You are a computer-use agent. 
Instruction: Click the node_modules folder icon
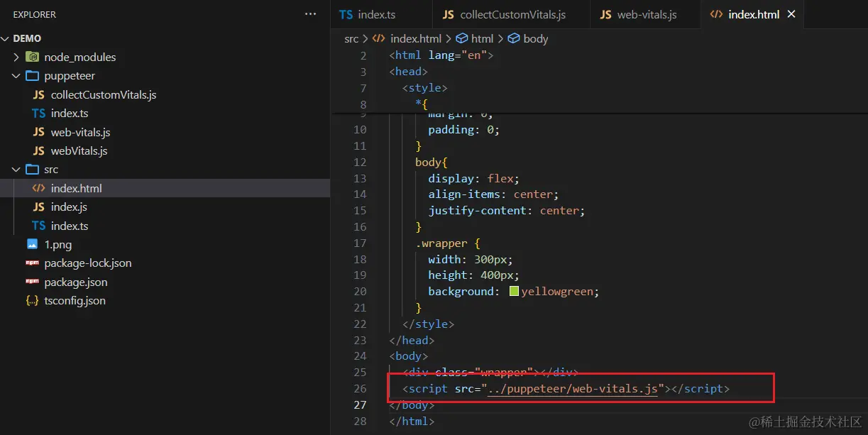[x=32, y=57]
